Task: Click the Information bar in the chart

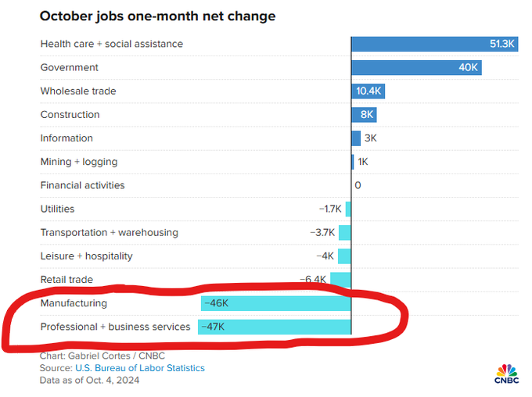Action: click(x=356, y=138)
